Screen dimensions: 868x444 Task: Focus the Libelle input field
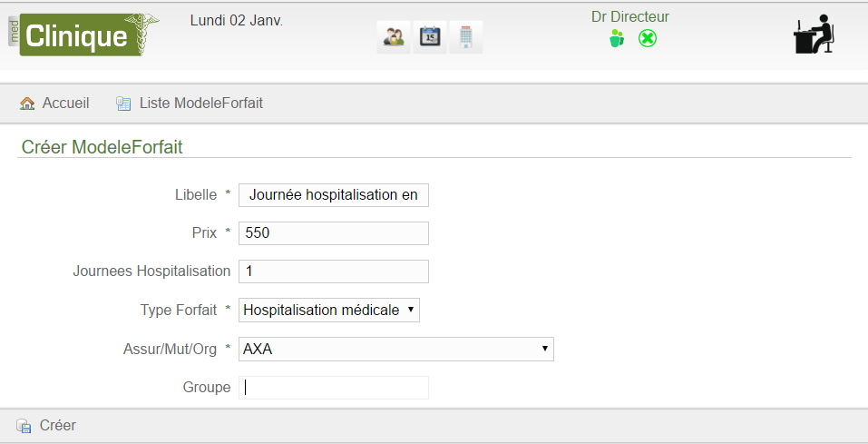tap(333, 195)
